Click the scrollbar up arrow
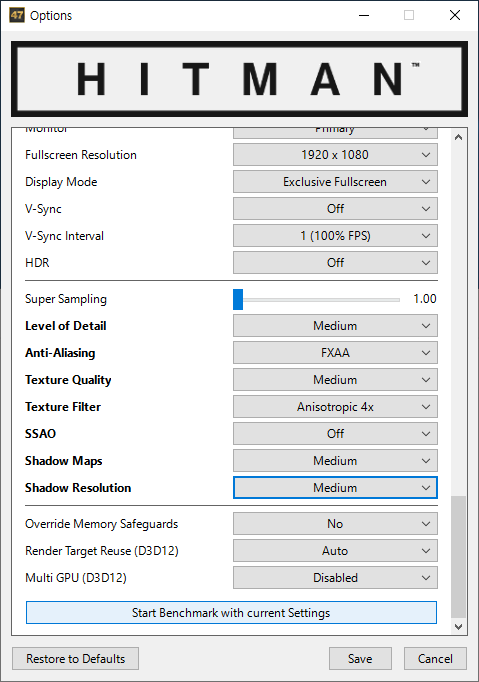479x682 pixels. coord(458,137)
